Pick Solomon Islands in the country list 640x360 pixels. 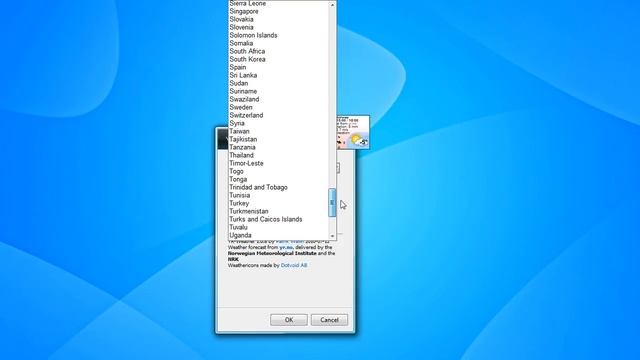click(278, 36)
